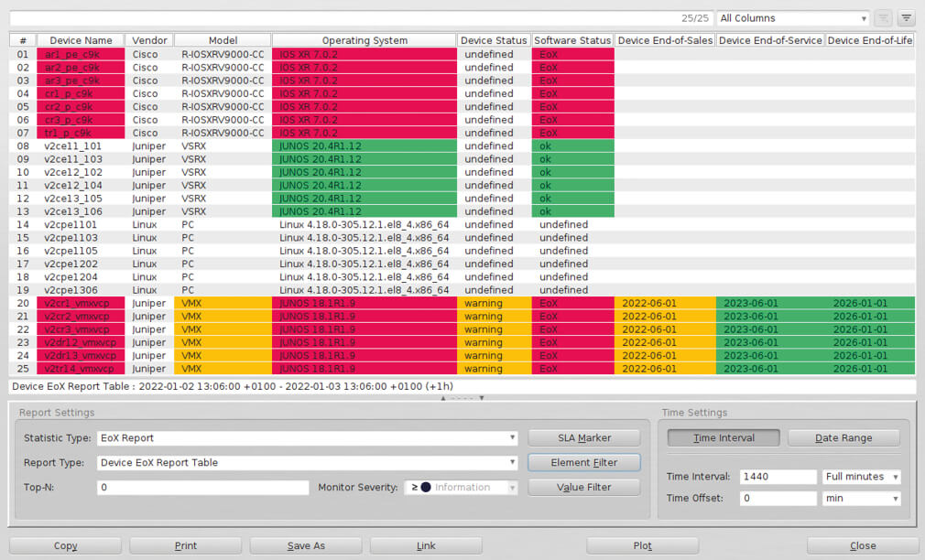Click the # column header
Viewport: 925px width, 560px height.
[23, 40]
